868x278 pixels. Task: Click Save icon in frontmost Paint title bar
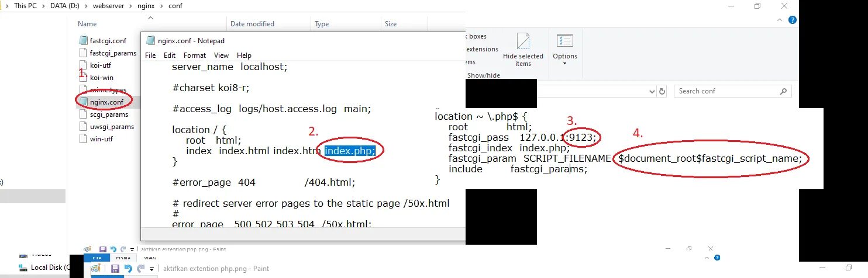(115, 269)
